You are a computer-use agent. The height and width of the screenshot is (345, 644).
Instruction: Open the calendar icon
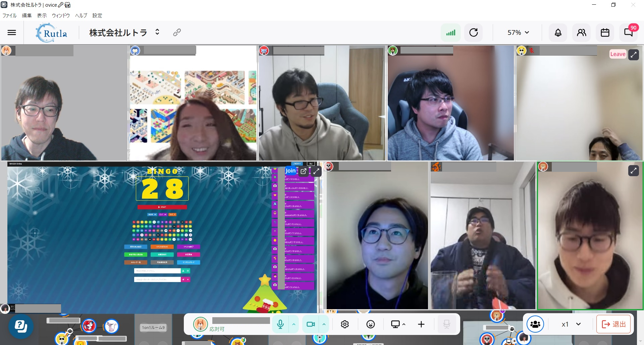coord(605,32)
